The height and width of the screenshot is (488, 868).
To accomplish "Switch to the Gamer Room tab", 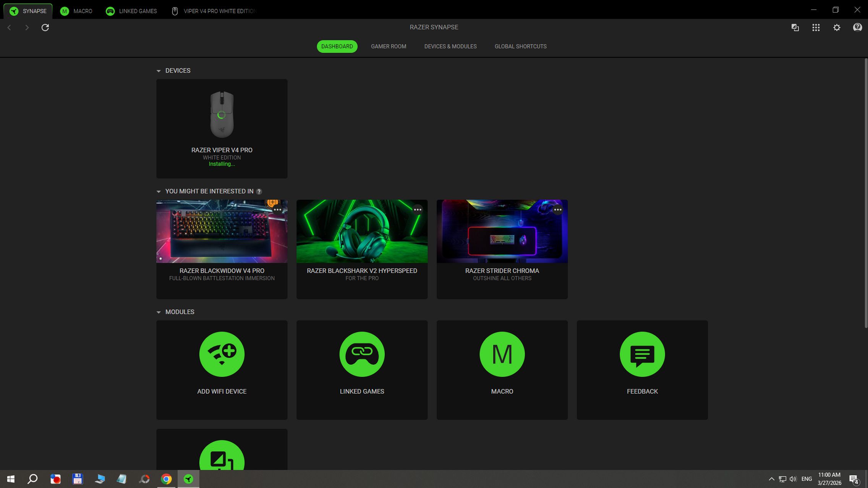I will [x=388, y=47].
